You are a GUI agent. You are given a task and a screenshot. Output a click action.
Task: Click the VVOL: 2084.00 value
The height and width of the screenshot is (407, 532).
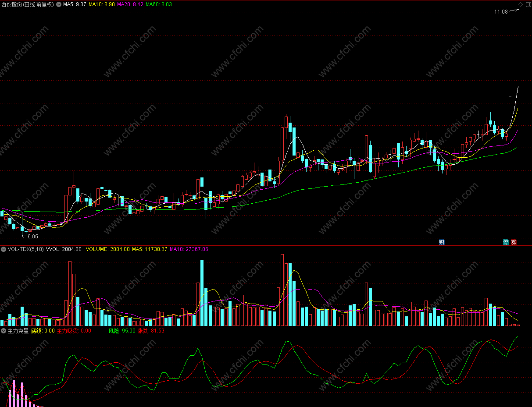point(64,249)
